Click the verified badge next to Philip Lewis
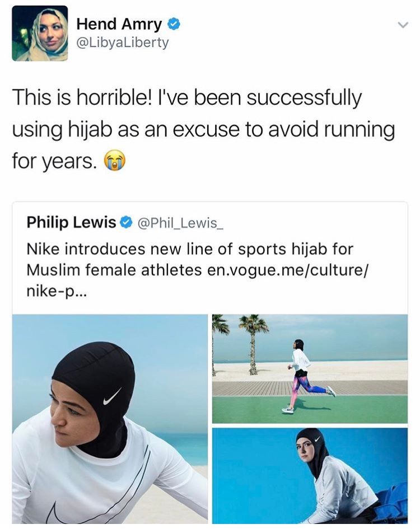Screen dimensions: 420x529 click(x=126, y=222)
